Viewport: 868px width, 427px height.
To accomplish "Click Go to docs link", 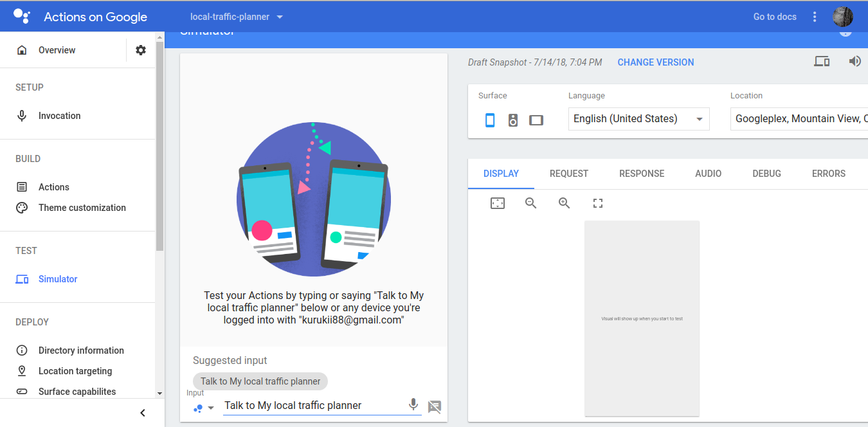I will 775,17.
